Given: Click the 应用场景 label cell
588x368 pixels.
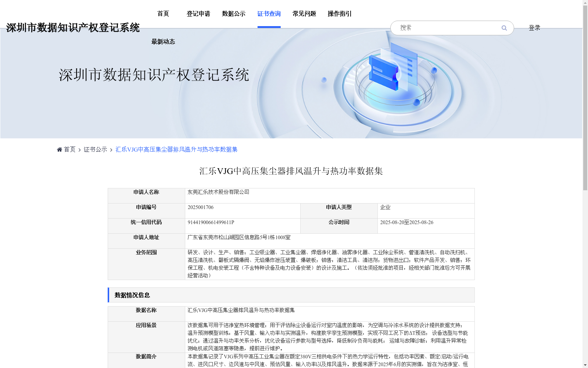Looking at the screenshot, I should (146, 337).
